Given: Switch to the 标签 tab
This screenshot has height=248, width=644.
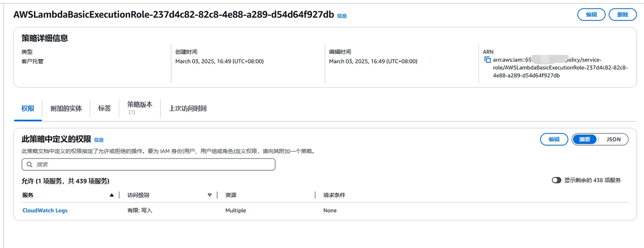Looking at the screenshot, I should pos(105,108).
